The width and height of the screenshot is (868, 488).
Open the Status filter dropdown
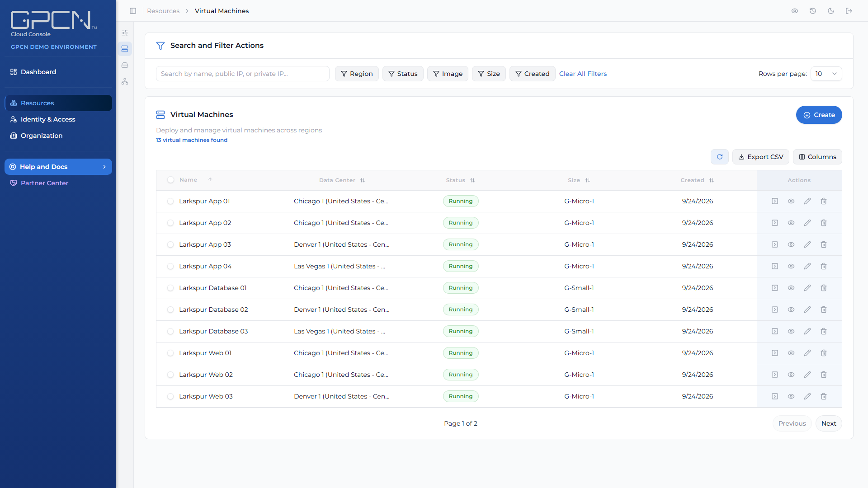click(x=403, y=74)
